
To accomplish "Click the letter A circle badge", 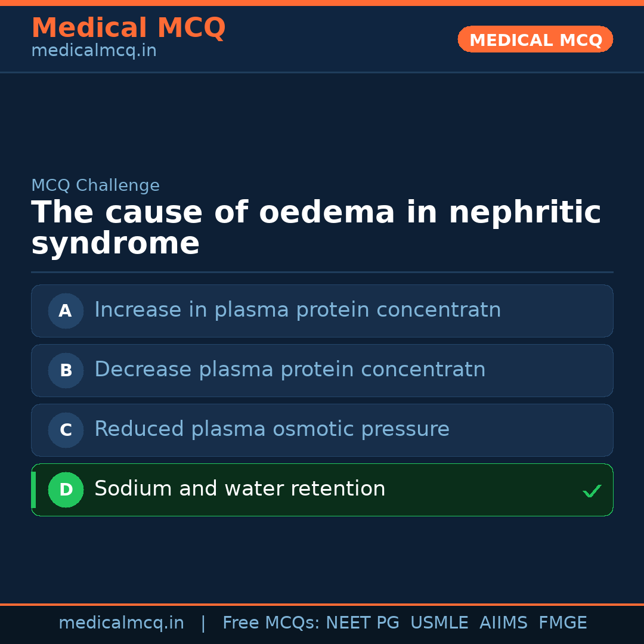I will click(x=66, y=311).
